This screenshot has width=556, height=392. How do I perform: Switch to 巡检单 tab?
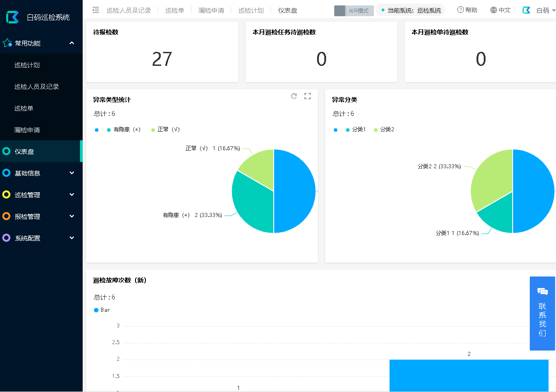point(174,10)
